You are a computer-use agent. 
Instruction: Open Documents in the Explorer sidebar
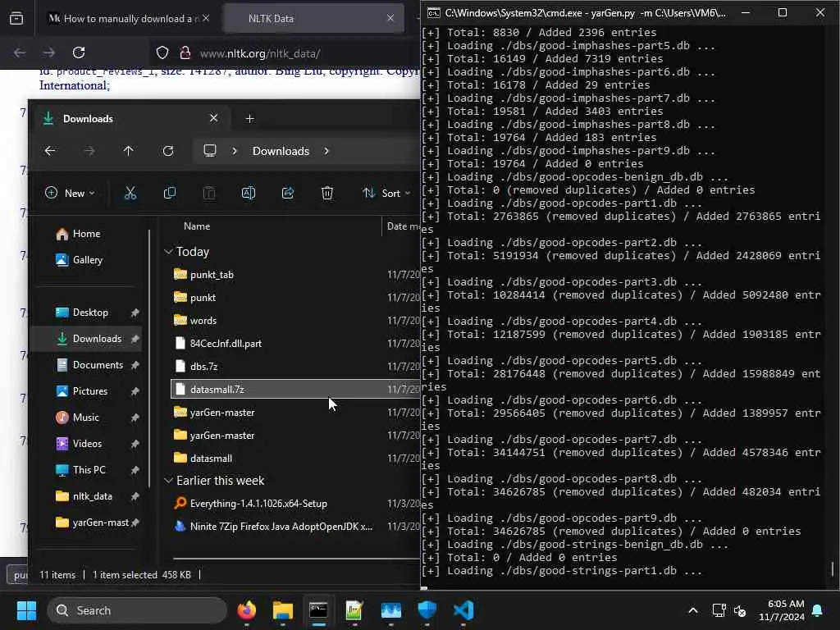[98, 365]
